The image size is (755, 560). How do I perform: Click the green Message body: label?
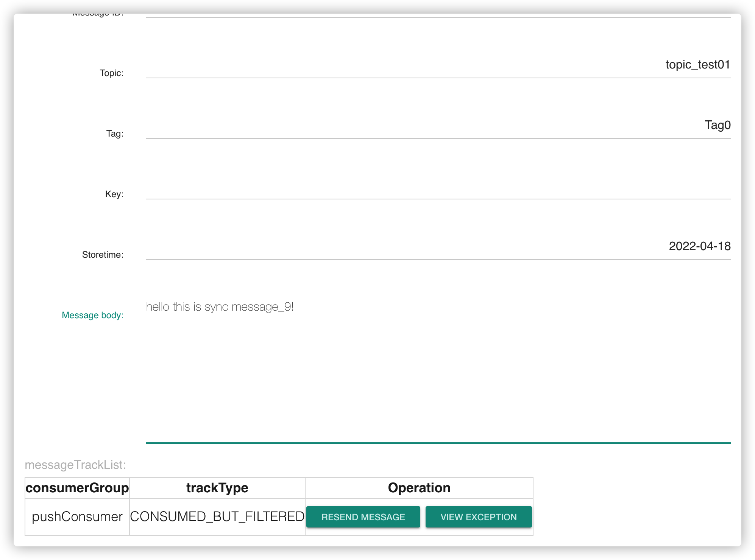tap(92, 315)
